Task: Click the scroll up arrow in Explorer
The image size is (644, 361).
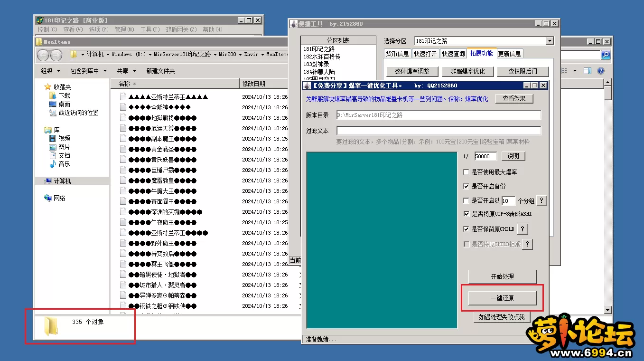Action: (608, 83)
